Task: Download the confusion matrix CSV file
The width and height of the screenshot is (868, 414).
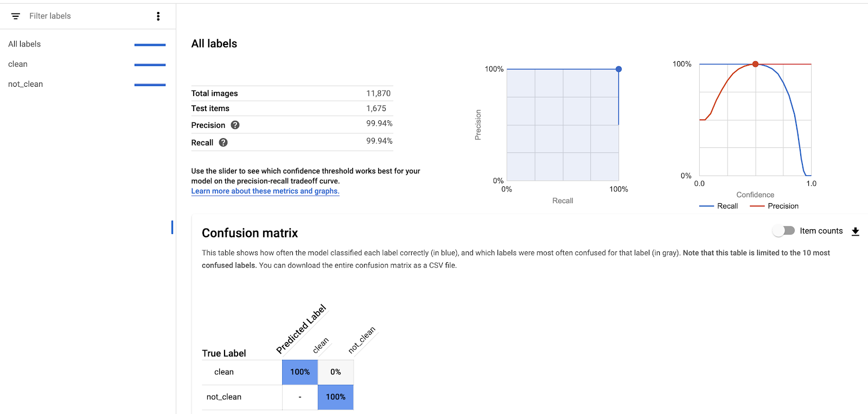Action: coord(855,231)
